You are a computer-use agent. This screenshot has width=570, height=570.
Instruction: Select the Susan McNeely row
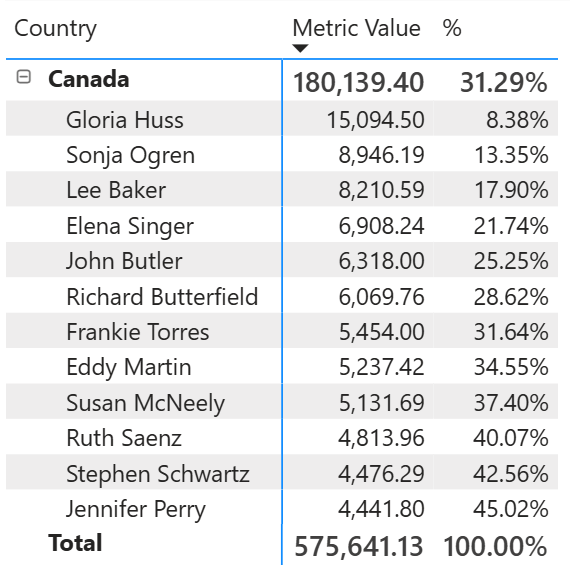(282, 401)
